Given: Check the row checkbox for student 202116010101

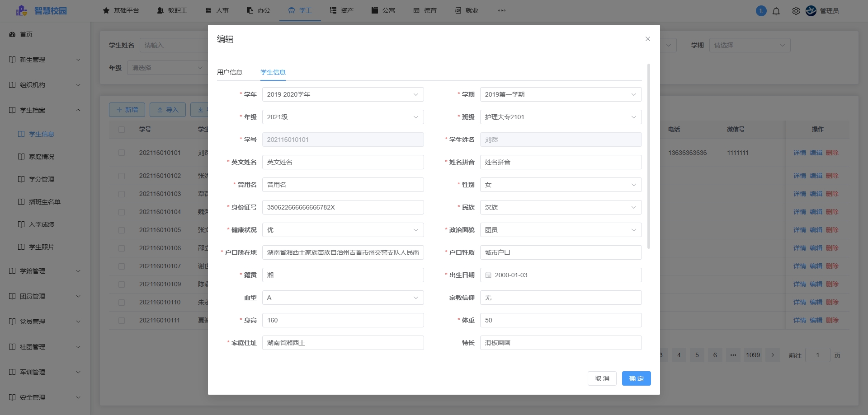Looking at the screenshot, I should 122,153.
